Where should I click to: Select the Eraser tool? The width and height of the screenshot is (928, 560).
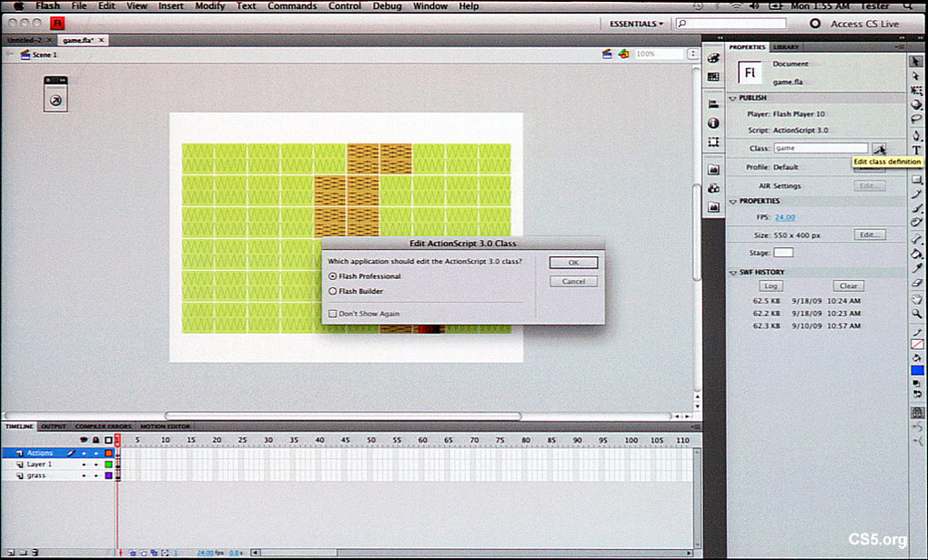tap(916, 283)
